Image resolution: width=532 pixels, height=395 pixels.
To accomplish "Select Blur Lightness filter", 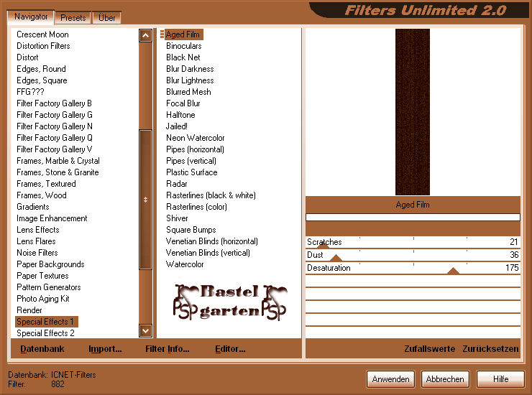I will coord(190,80).
